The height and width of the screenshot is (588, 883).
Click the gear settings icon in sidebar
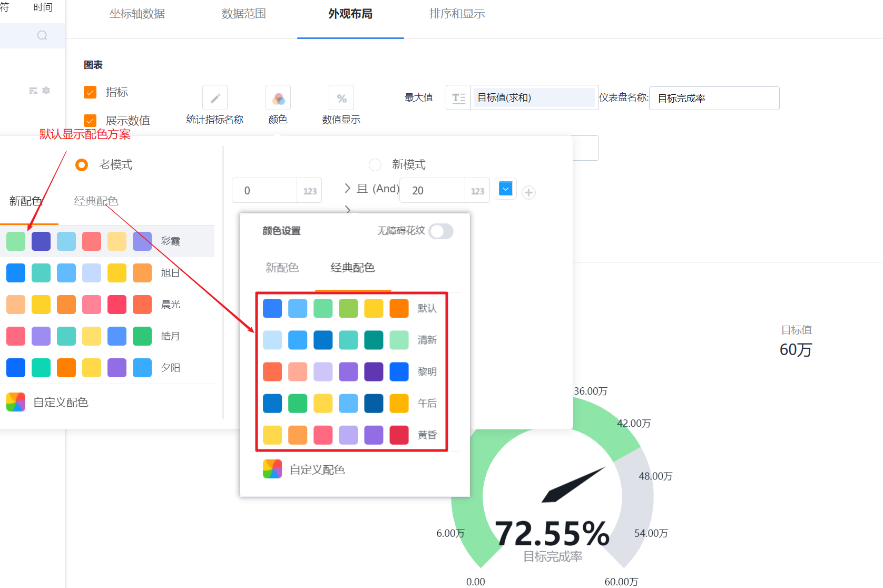46,91
